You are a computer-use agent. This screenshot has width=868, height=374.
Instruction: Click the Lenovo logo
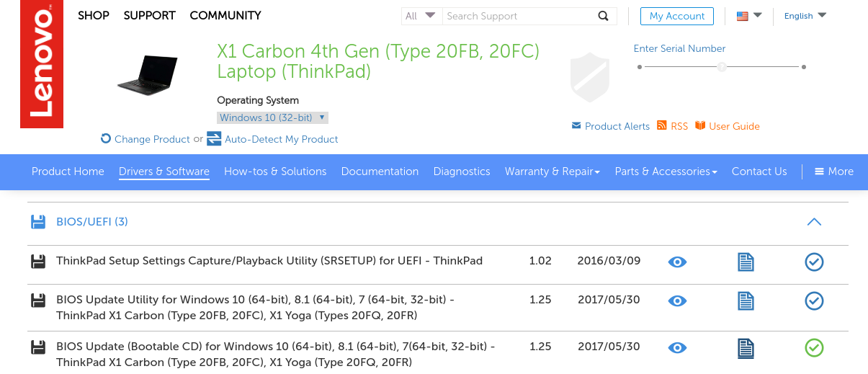(x=42, y=64)
